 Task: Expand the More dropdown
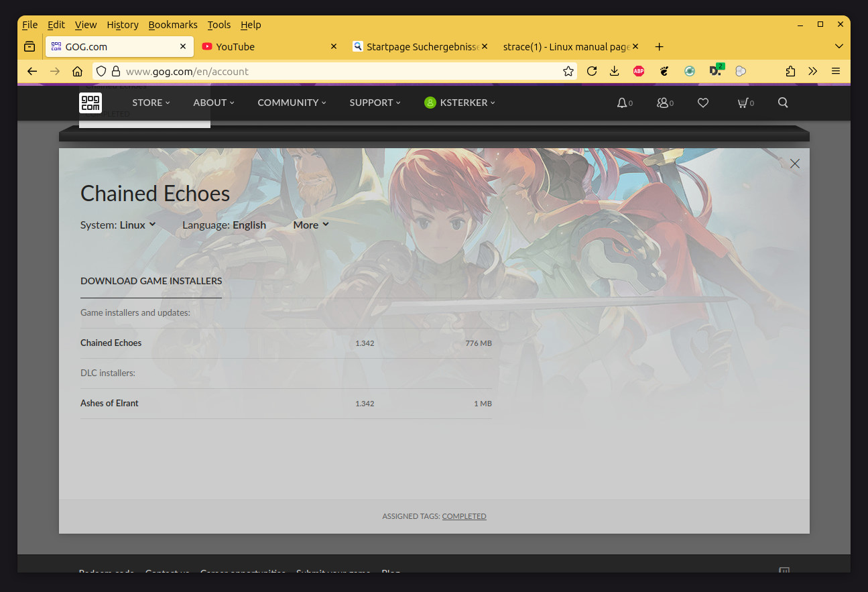311,225
